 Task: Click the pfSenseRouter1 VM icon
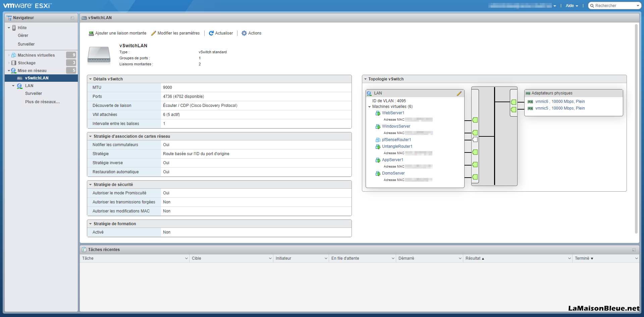[x=378, y=140]
